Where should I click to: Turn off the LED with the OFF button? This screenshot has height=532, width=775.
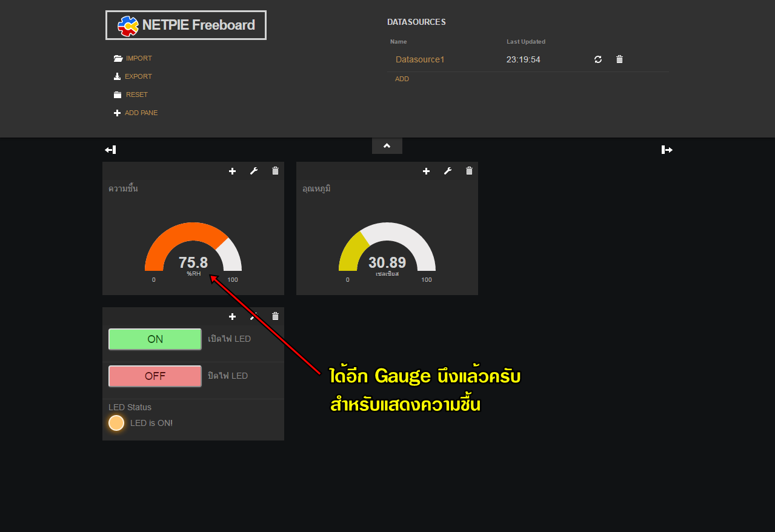coord(155,376)
